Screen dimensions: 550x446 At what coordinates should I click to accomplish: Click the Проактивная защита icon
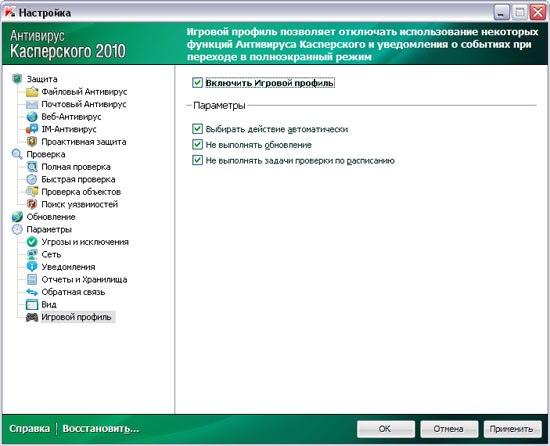(32, 142)
